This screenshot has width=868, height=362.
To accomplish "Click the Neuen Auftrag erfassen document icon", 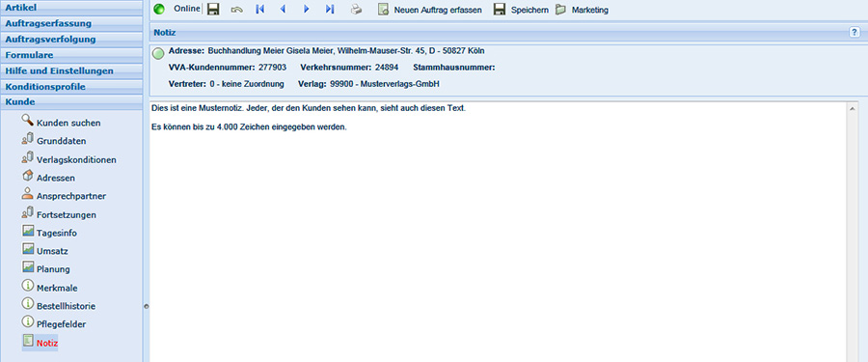I will [383, 10].
